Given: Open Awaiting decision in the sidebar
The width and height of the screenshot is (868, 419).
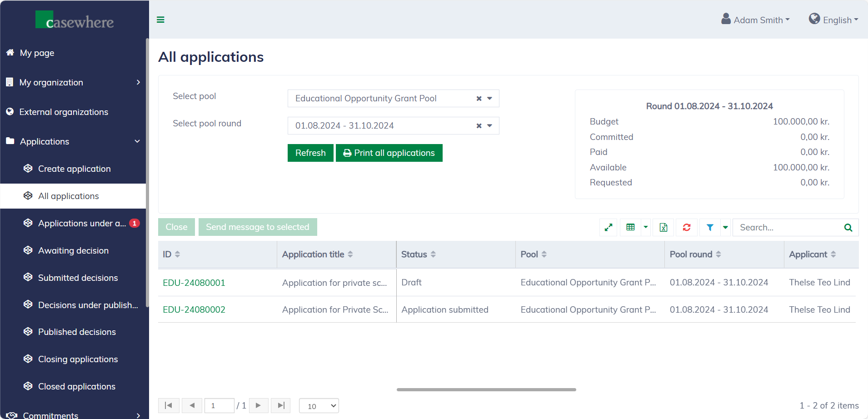Looking at the screenshot, I should click(73, 250).
